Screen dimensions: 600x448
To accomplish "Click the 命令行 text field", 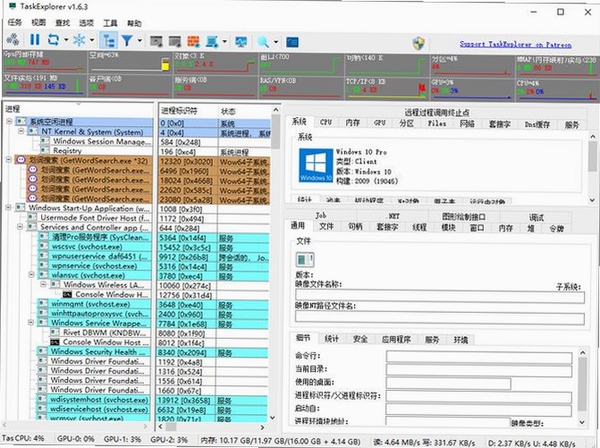I will tap(479, 357).
